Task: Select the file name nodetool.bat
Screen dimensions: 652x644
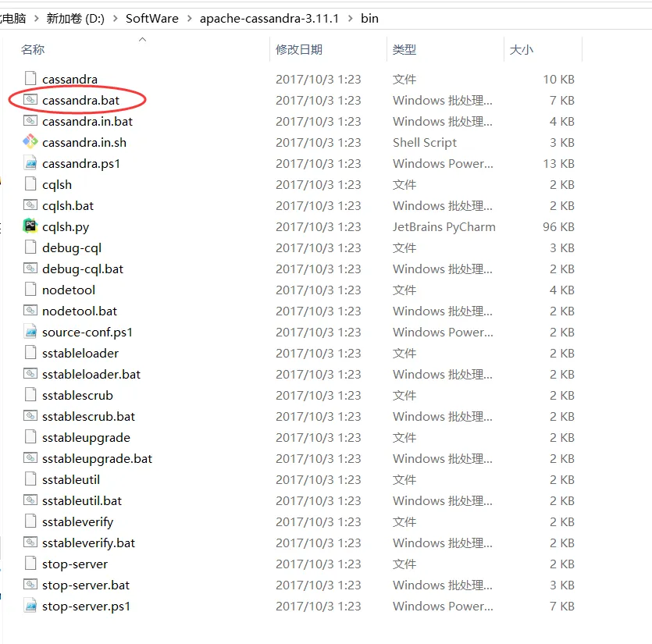Action: (x=80, y=311)
